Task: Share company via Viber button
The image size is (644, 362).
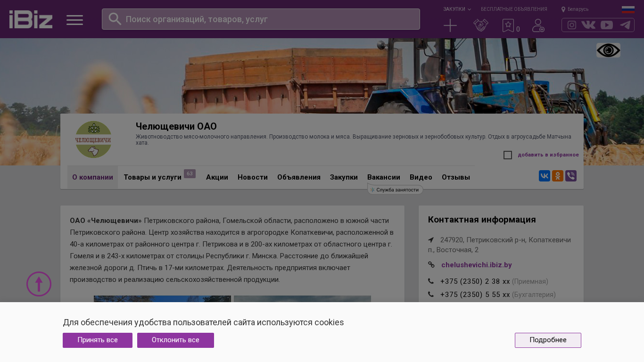Action: click(571, 176)
